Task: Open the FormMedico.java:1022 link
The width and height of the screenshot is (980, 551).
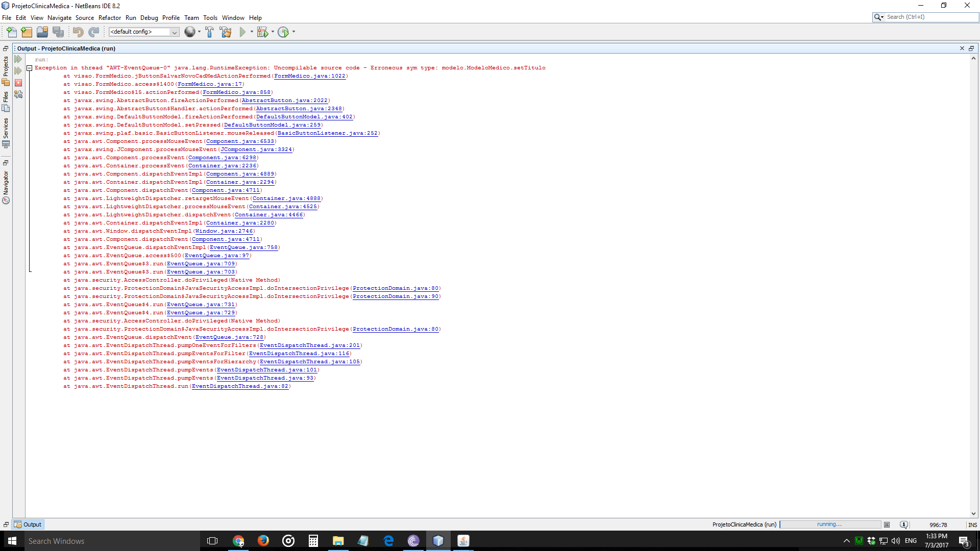Action: [x=309, y=76]
